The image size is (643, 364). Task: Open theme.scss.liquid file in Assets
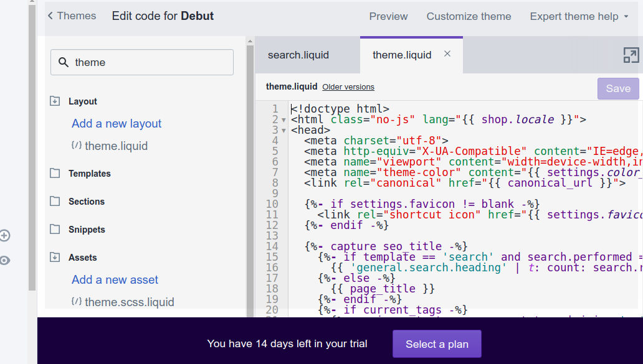tap(130, 302)
